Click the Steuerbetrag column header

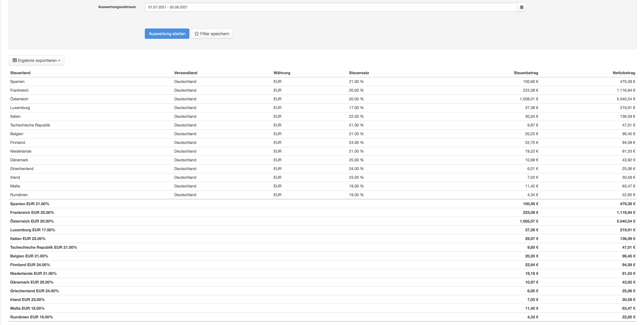[x=526, y=73]
